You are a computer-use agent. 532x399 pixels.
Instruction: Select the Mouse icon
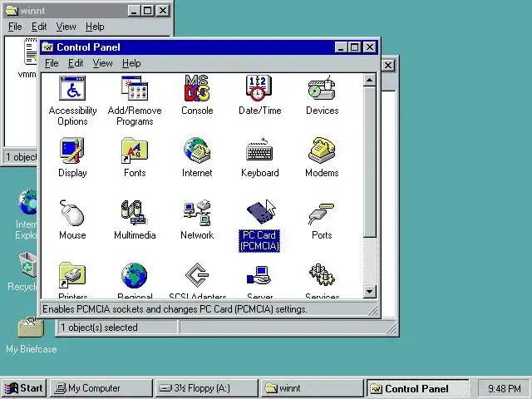(72, 213)
